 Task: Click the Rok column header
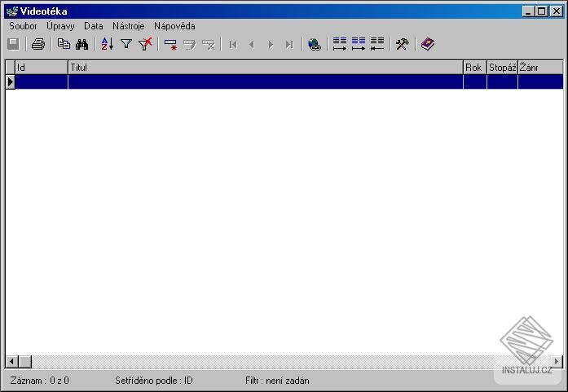475,68
